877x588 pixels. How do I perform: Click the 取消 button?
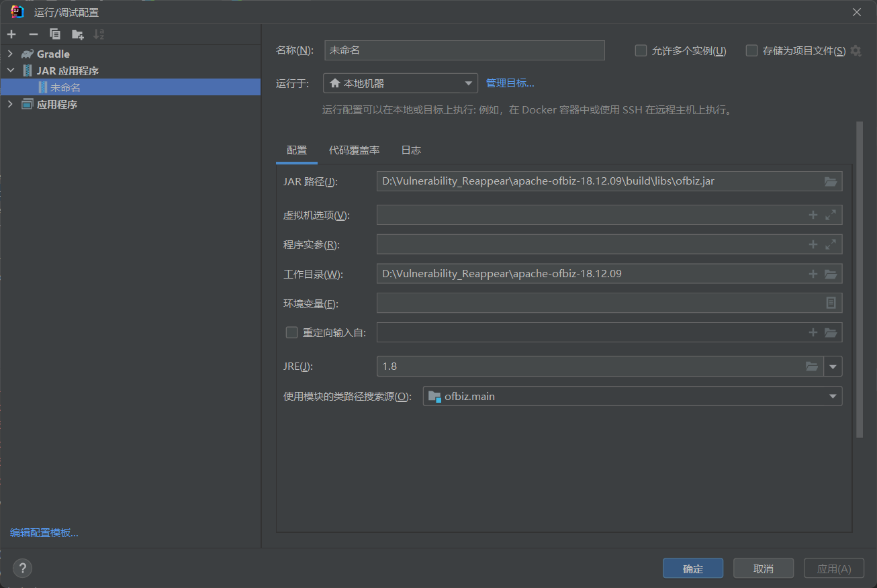coord(764,569)
